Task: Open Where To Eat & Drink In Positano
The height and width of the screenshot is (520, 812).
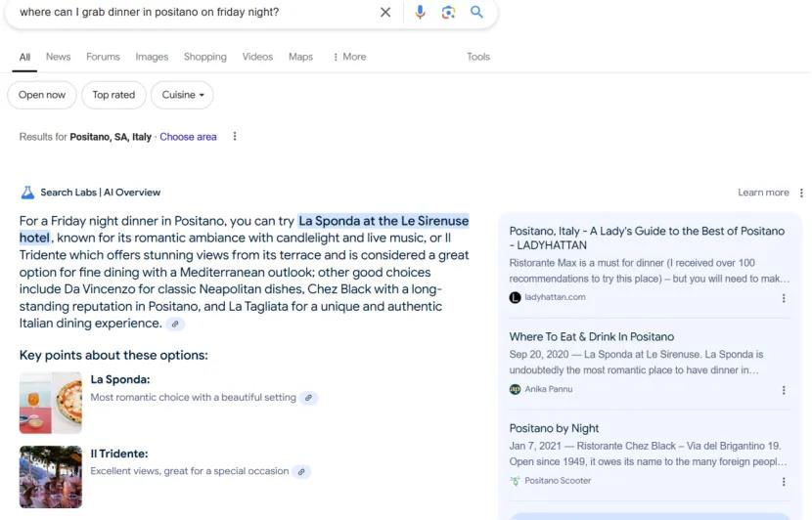Action: pyautogui.click(x=592, y=337)
